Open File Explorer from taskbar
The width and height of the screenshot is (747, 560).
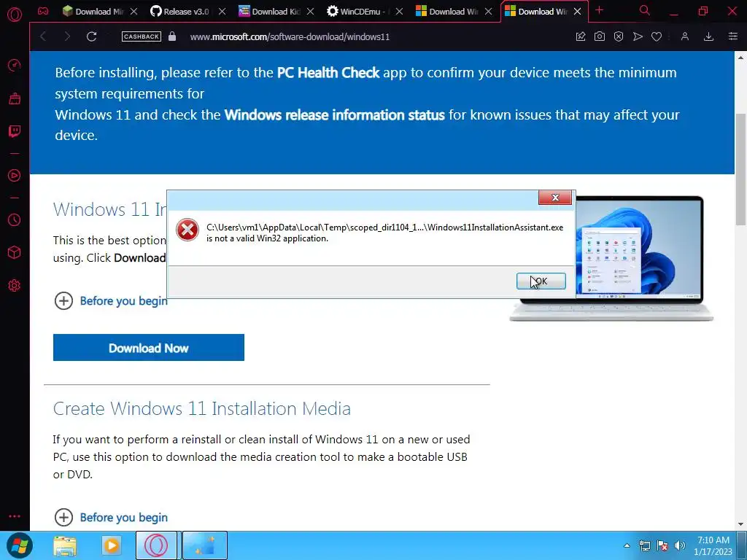pyautogui.click(x=65, y=545)
